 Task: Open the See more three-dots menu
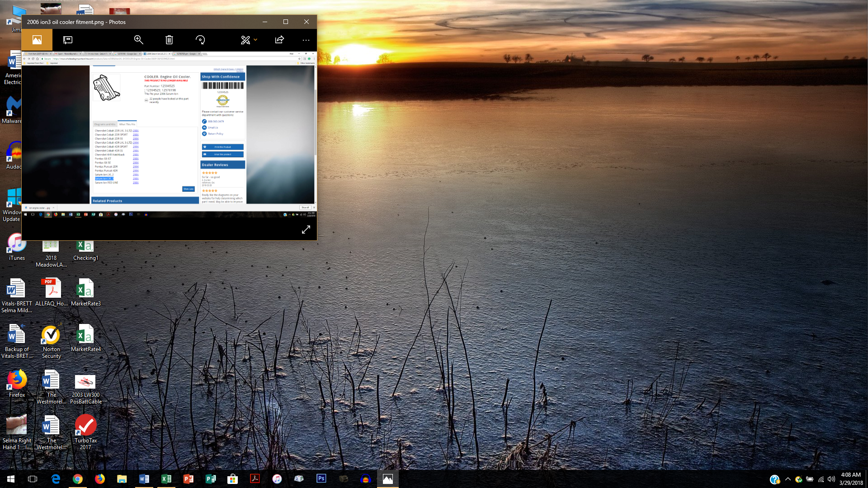tap(306, 40)
